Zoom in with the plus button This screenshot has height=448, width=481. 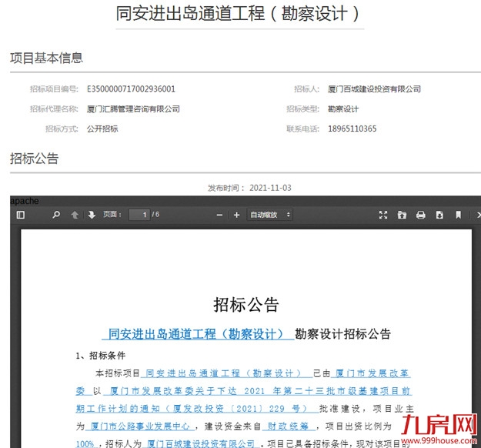(x=236, y=215)
